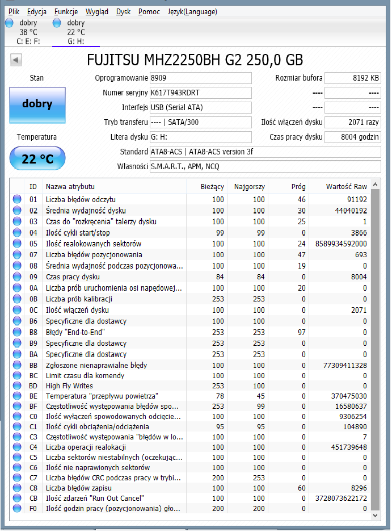Click status orb for attribute 01 read errors
The width and height of the screenshot is (392, 532).
click(x=17, y=199)
